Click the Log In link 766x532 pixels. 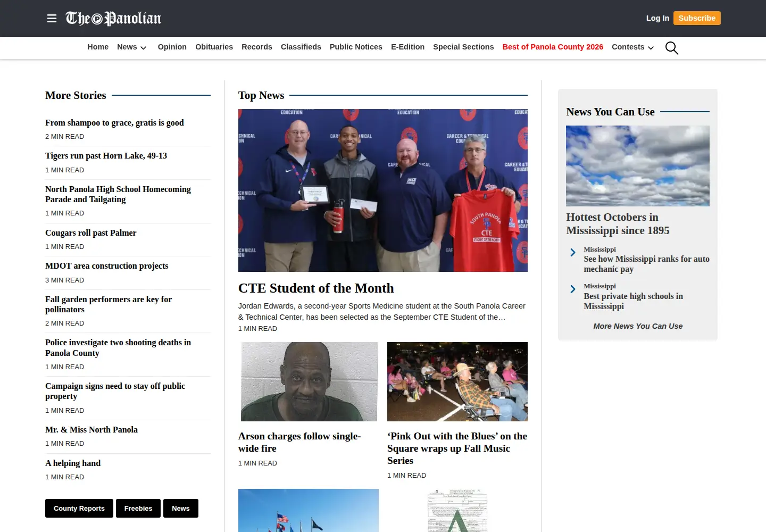pos(657,18)
